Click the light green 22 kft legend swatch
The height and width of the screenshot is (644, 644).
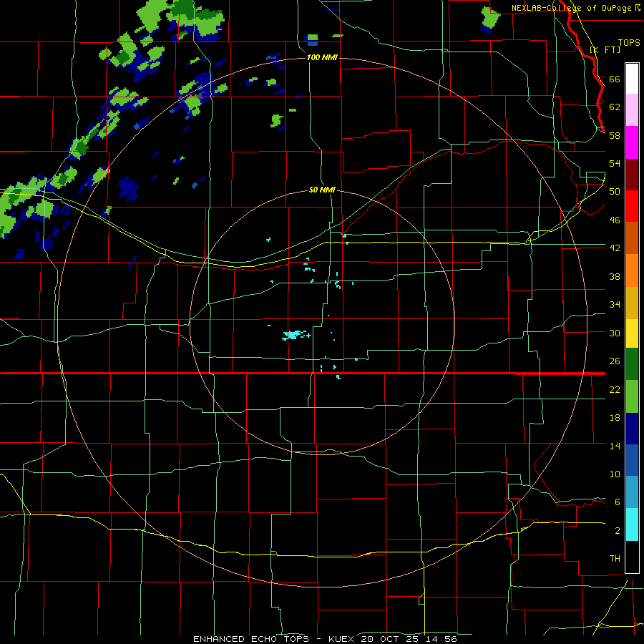click(632, 396)
